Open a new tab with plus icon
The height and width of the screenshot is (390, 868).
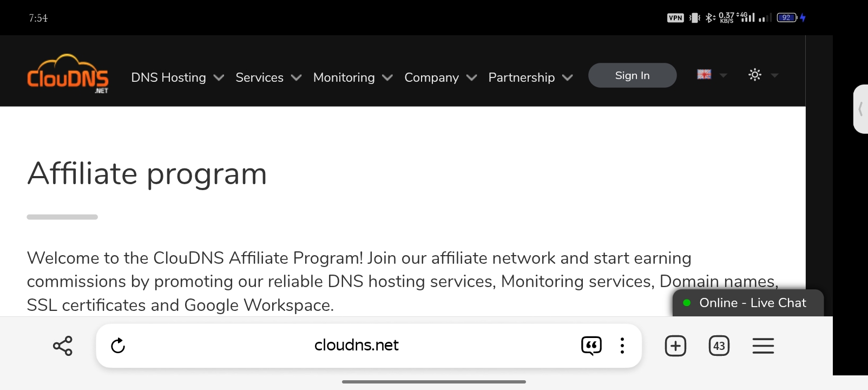675,346
